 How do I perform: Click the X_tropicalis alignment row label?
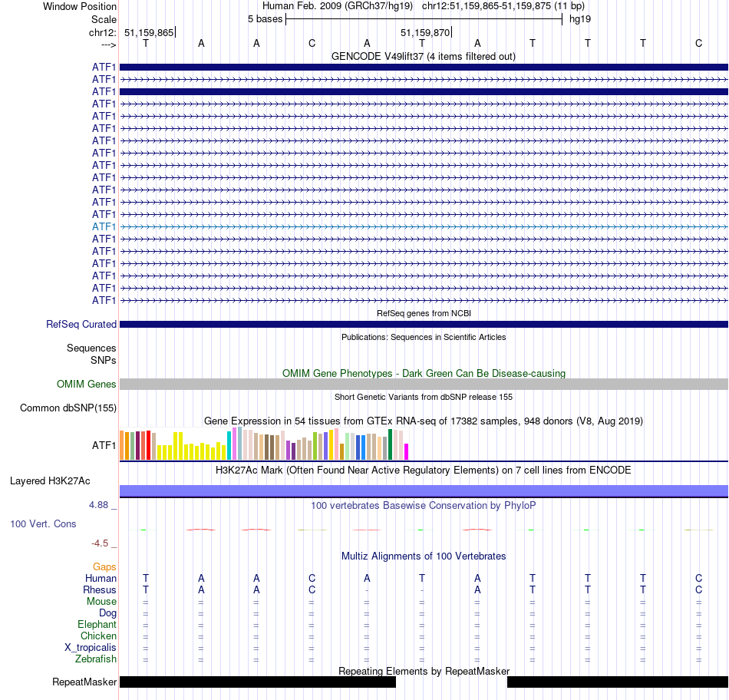point(91,648)
